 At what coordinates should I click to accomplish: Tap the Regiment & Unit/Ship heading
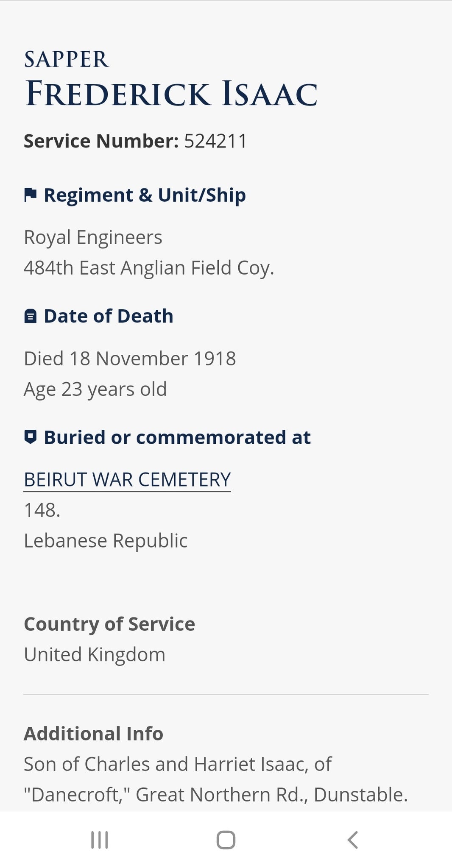pyautogui.click(x=145, y=195)
